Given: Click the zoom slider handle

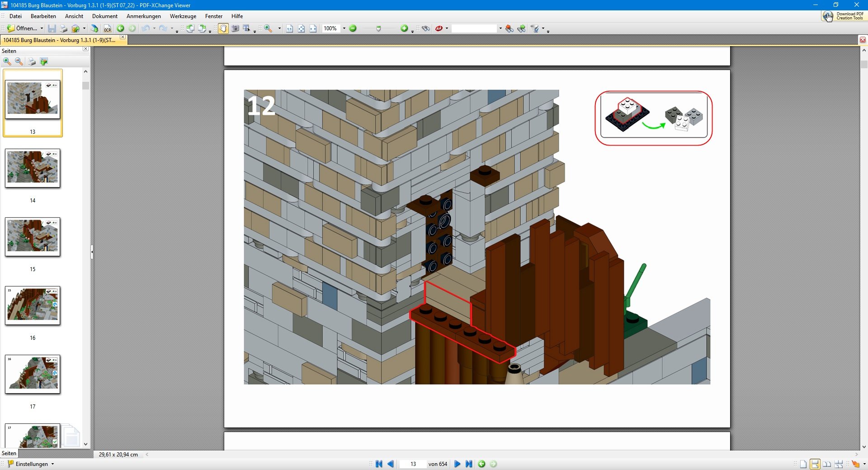Looking at the screenshot, I should click(379, 28).
